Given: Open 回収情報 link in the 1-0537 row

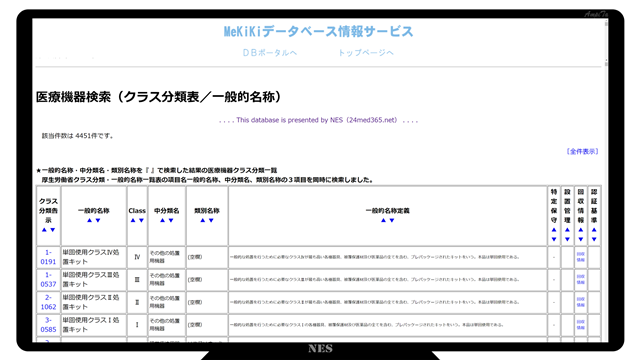Looking at the screenshot, I should pyautogui.click(x=581, y=280).
